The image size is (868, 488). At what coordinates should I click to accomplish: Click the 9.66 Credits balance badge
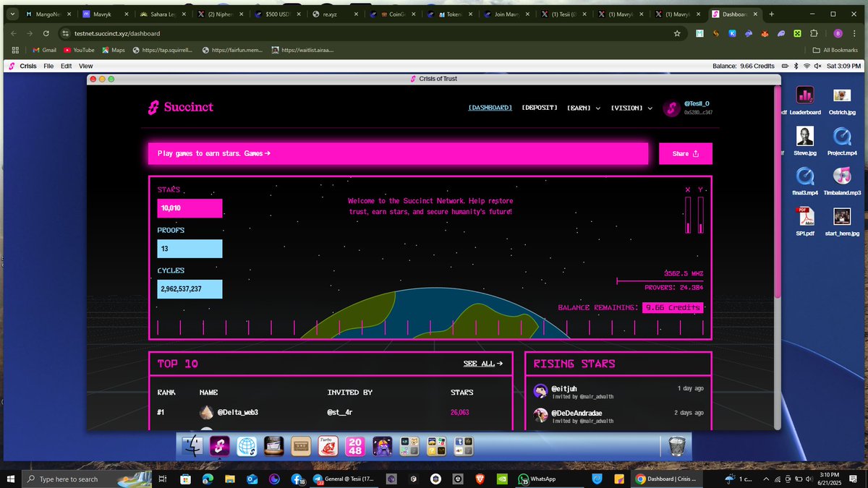673,307
